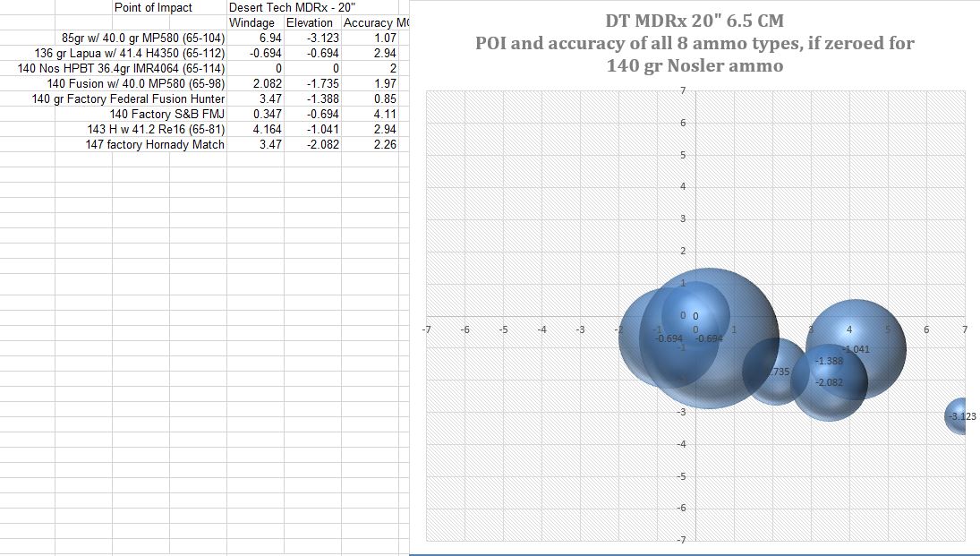Click the "Windage" column header cell
The width and height of the screenshot is (980, 556).
(x=251, y=22)
